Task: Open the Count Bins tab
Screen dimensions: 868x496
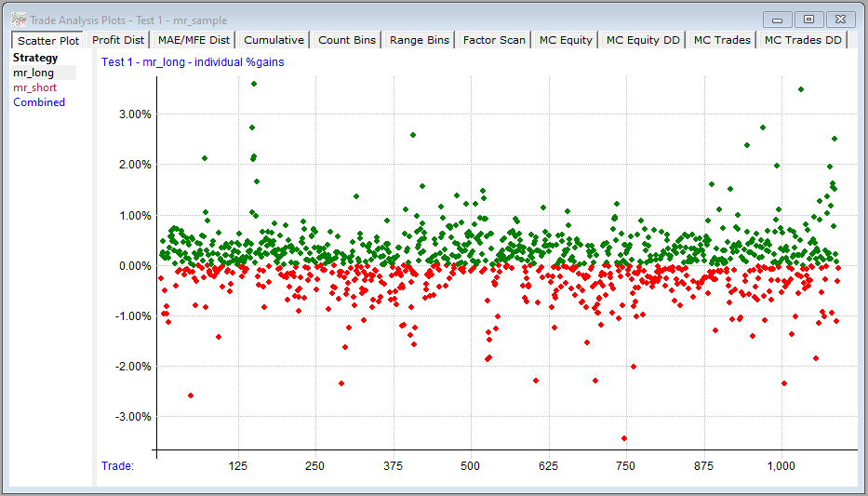Action: tap(347, 40)
